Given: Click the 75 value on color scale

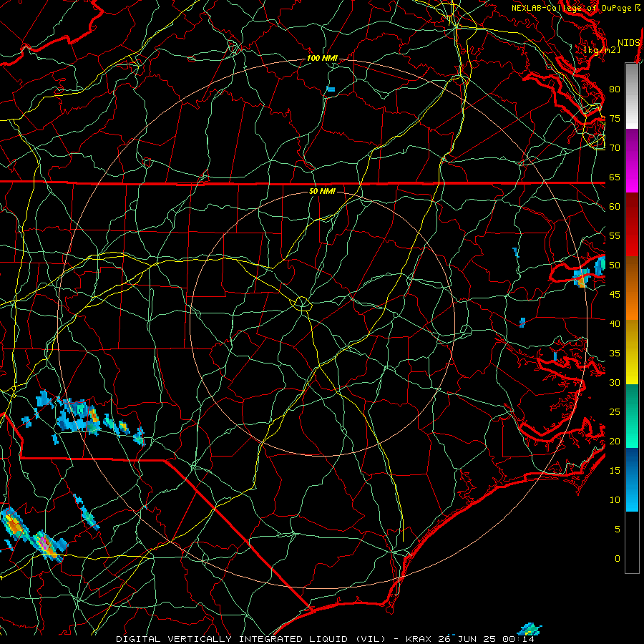Looking at the screenshot, I should pyautogui.click(x=615, y=118).
